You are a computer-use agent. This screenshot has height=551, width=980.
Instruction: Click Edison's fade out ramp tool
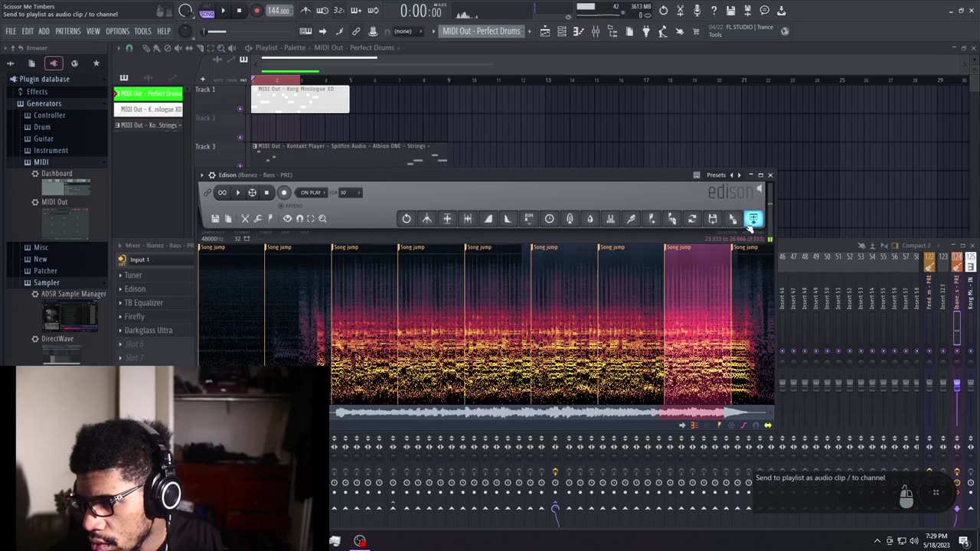coord(508,219)
